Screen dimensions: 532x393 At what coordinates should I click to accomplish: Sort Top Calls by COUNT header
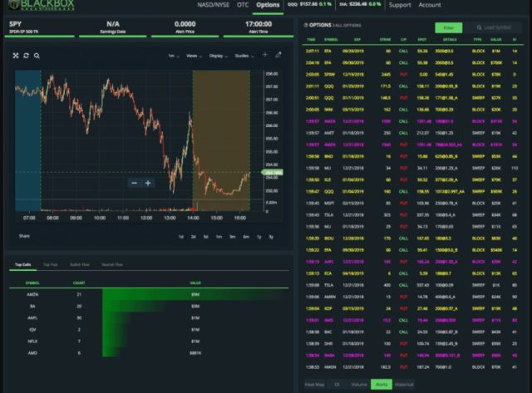click(x=79, y=283)
